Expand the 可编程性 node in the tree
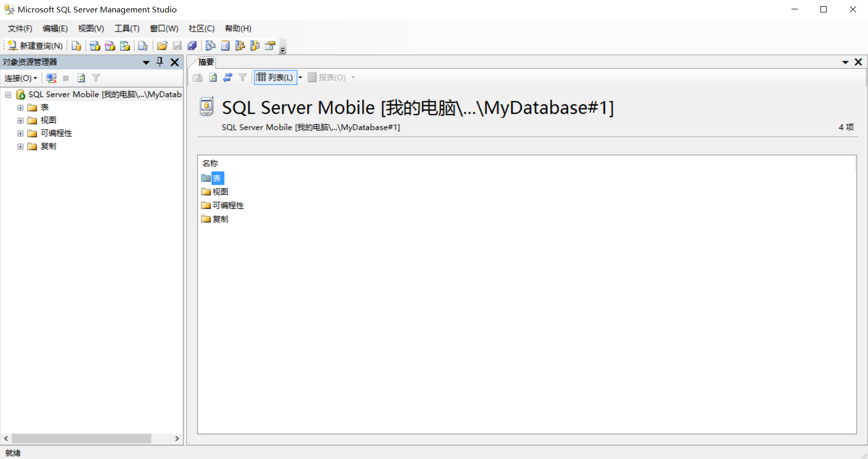Screen dimensions: 868x459 (20, 133)
